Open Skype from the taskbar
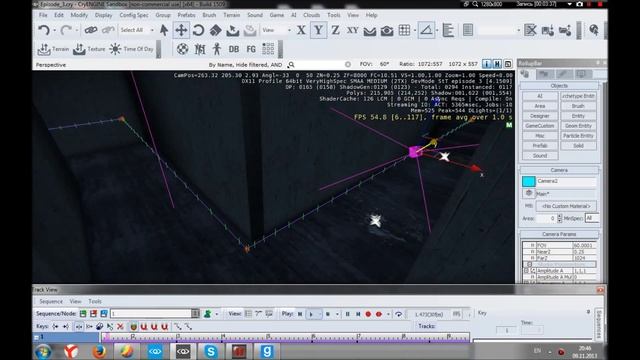640x360 pixels. click(x=211, y=351)
